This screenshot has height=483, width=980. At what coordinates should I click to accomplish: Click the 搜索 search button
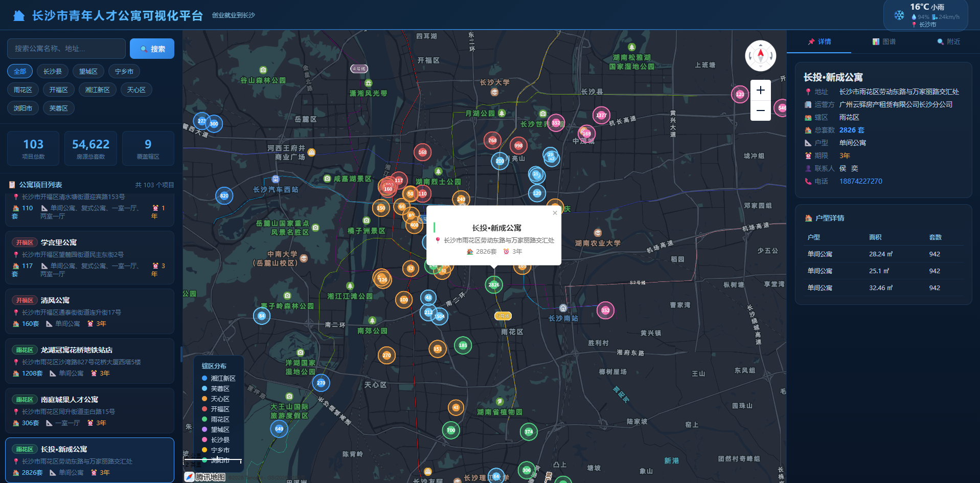click(x=152, y=48)
